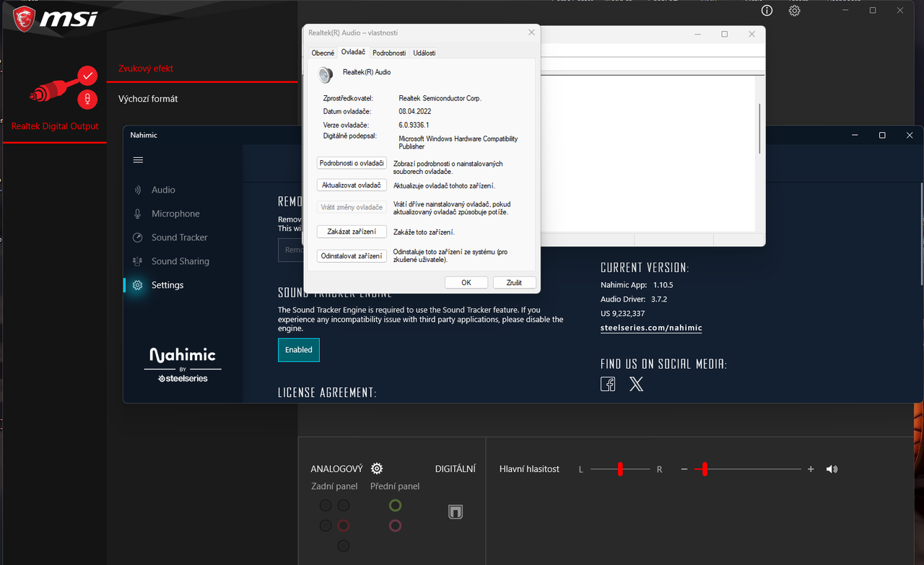Click the Hlavní hlasitost volume slider handle
This screenshot has height=565, width=924.
tap(705, 469)
